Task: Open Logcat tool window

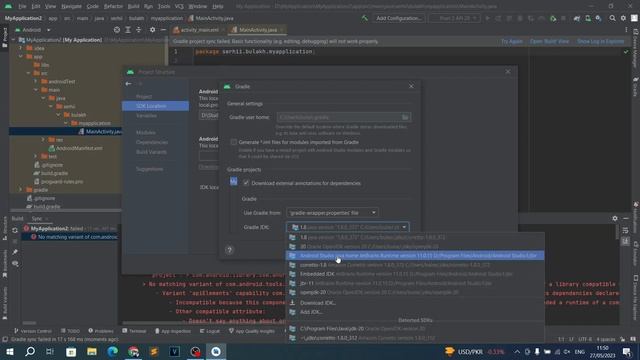Action: (x=210, y=331)
